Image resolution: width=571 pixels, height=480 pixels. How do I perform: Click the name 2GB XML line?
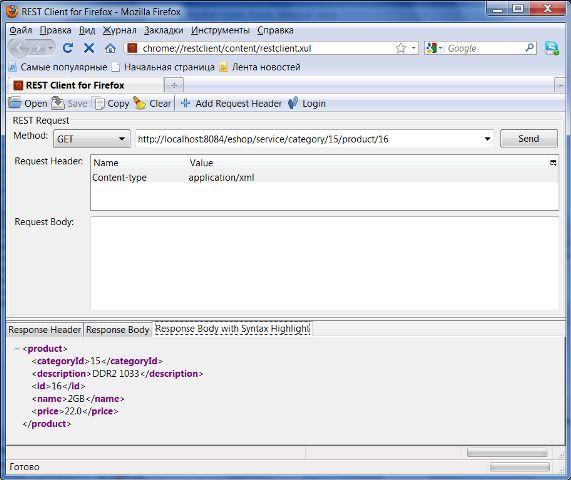(x=78, y=399)
